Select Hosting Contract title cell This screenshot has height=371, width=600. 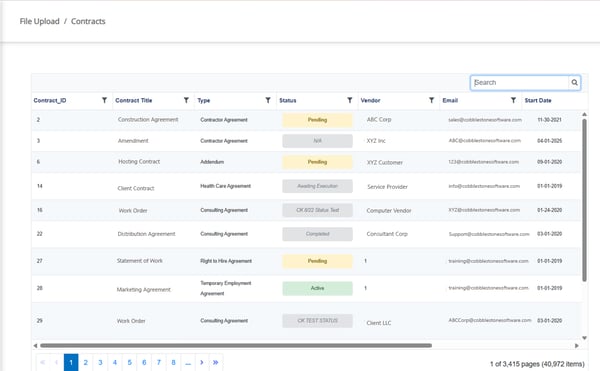pyautogui.click(x=139, y=161)
